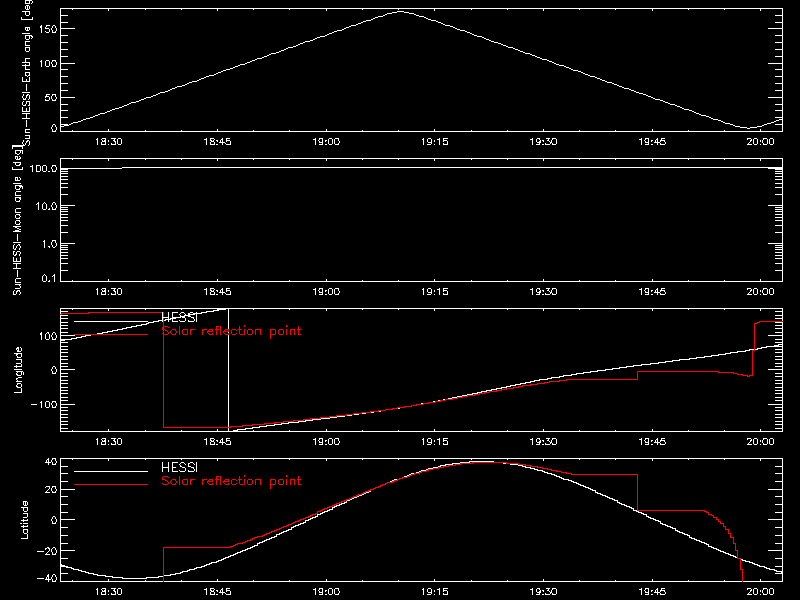Click the 0.1 tick on Moon angle axis
The width and height of the screenshot is (800, 600).
click(x=51, y=278)
